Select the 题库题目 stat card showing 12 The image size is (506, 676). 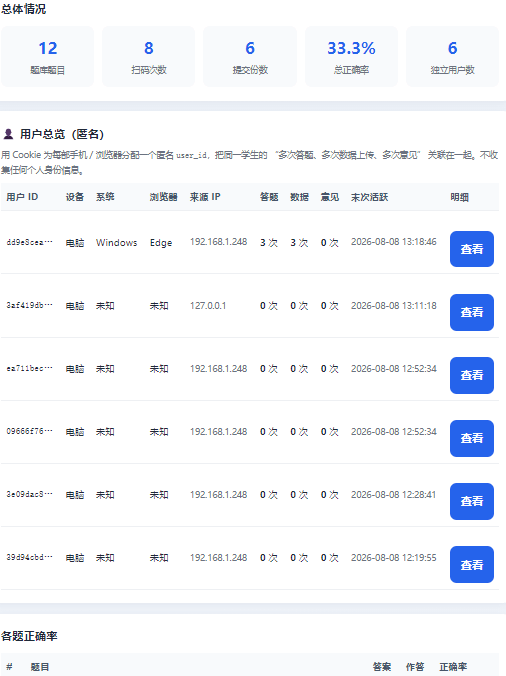47,56
